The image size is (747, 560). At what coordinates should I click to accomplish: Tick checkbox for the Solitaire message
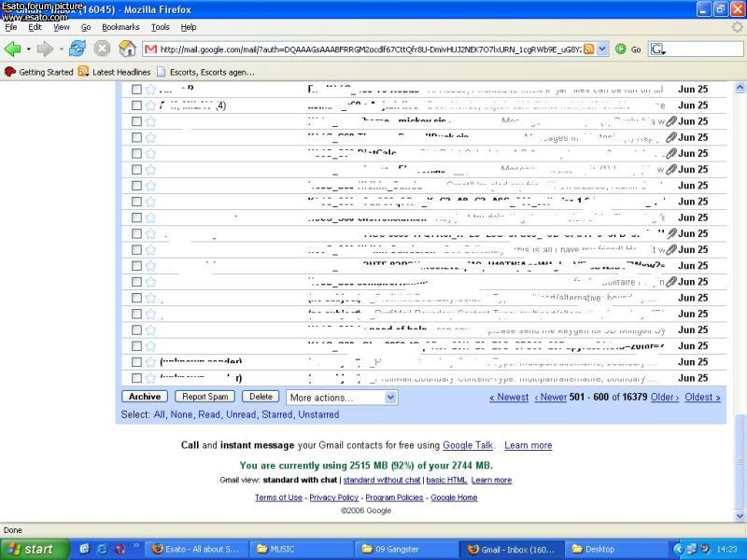[136, 282]
